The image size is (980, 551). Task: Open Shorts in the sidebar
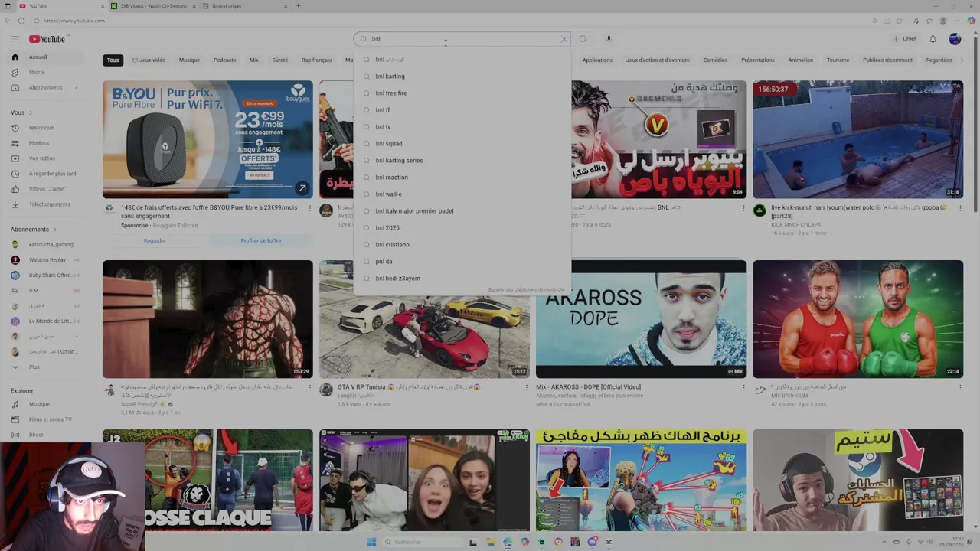[47, 73]
